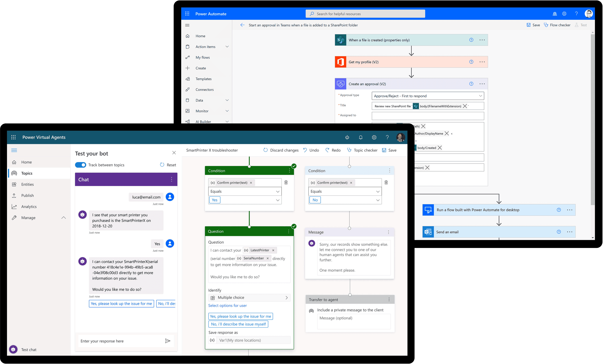
Task: Close the Test your bot panel
Action: pos(174,153)
